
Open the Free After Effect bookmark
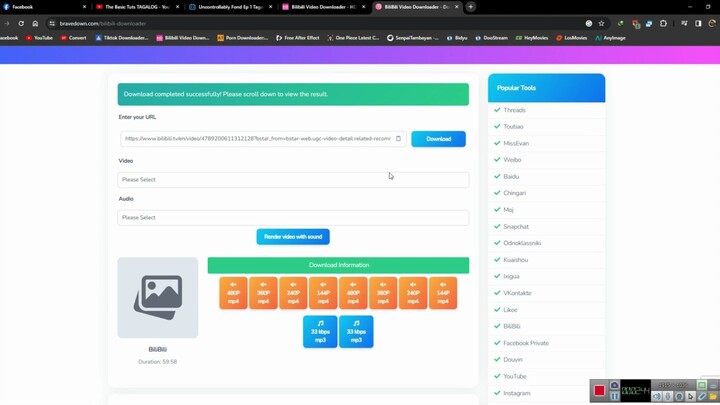point(298,38)
